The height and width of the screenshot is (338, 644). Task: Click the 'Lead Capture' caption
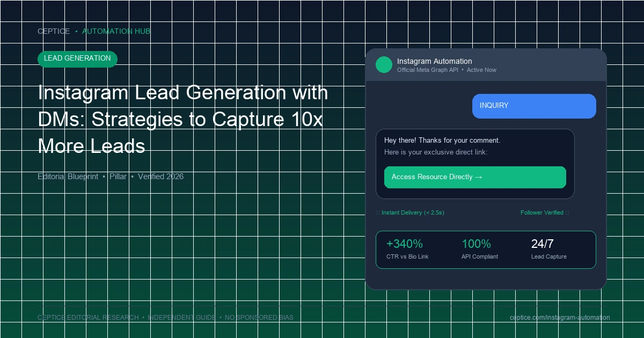(x=549, y=256)
